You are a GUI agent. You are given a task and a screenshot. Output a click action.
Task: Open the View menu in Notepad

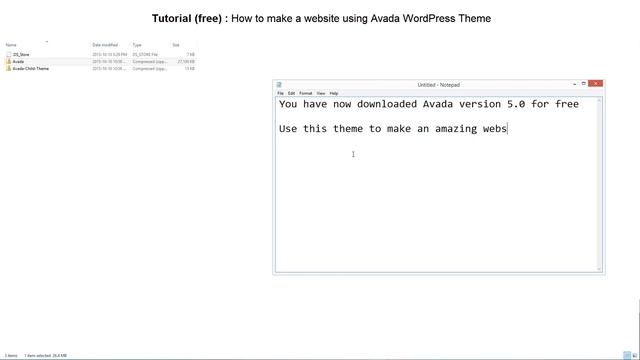[x=321, y=93]
